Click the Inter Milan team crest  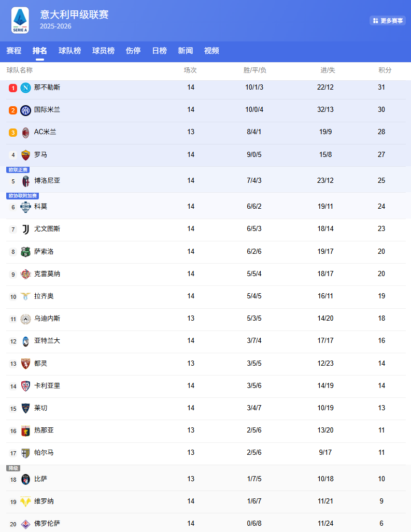click(25, 110)
